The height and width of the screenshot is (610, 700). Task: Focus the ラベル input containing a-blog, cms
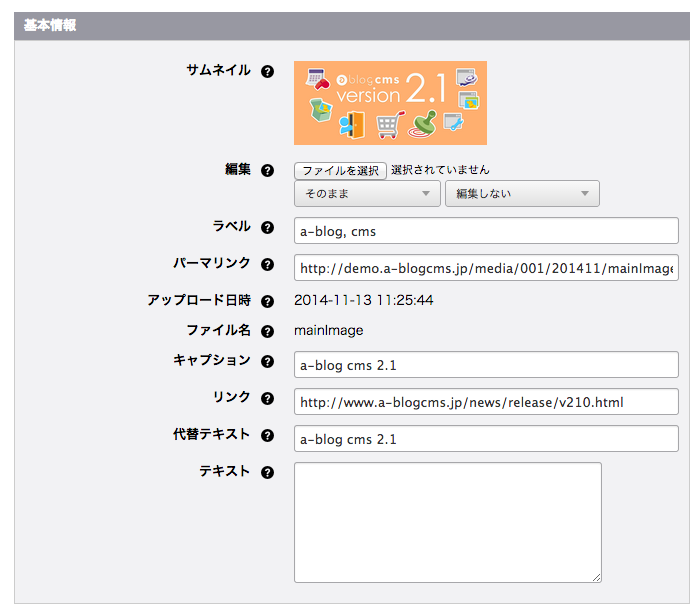[x=486, y=231]
